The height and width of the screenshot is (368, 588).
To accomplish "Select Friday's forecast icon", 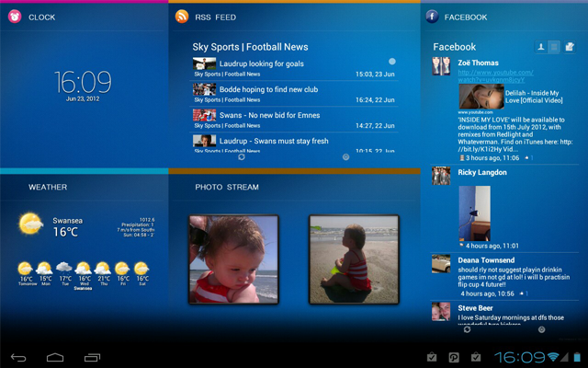I will tap(122, 269).
